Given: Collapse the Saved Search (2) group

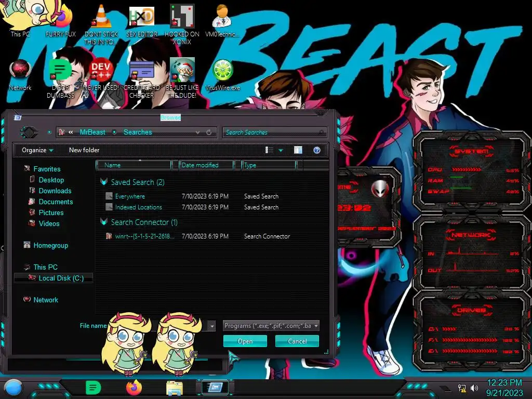Looking at the screenshot, I should tap(104, 182).
